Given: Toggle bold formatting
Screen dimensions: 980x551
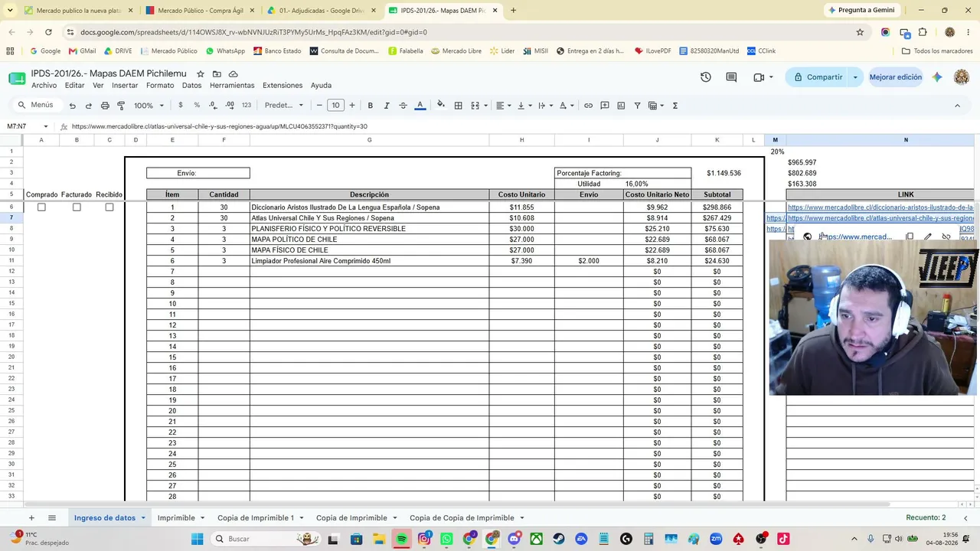Looking at the screenshot, I should [370, 106].
